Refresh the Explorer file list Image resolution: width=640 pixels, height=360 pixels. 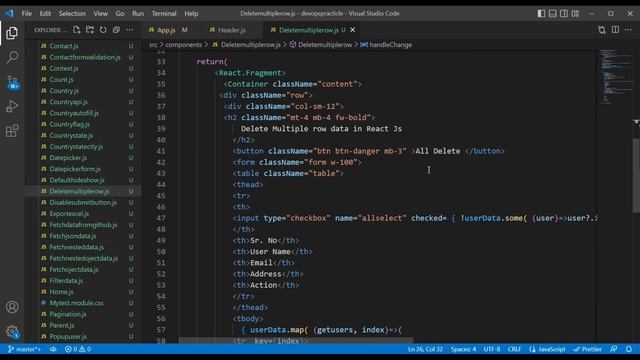tap(103, 30)
